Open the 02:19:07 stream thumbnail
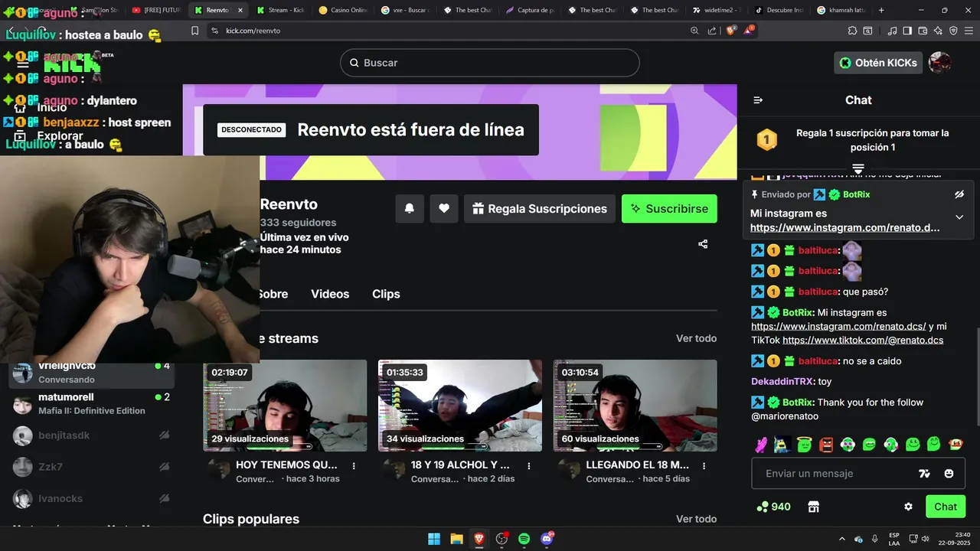 pos(285,406)
